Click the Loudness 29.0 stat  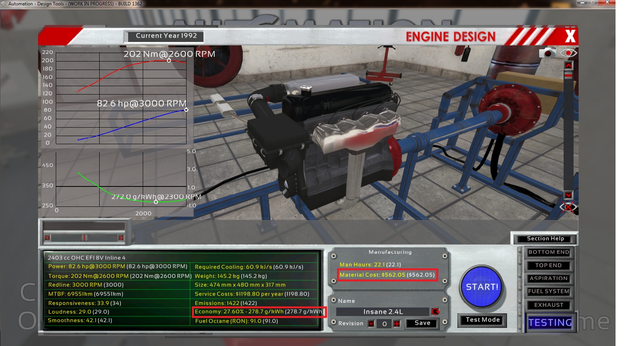tap(78, 312)
